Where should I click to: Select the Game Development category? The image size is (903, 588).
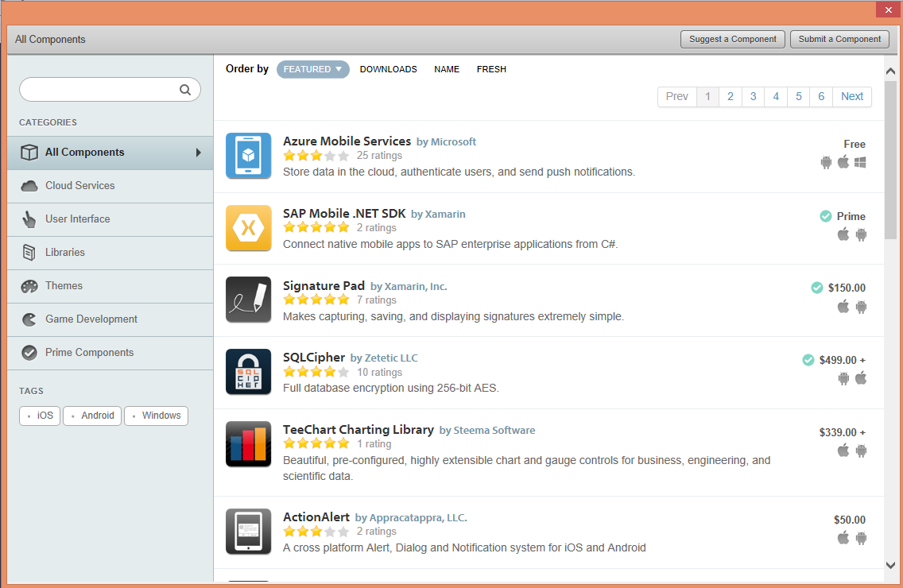coord(110,319)
